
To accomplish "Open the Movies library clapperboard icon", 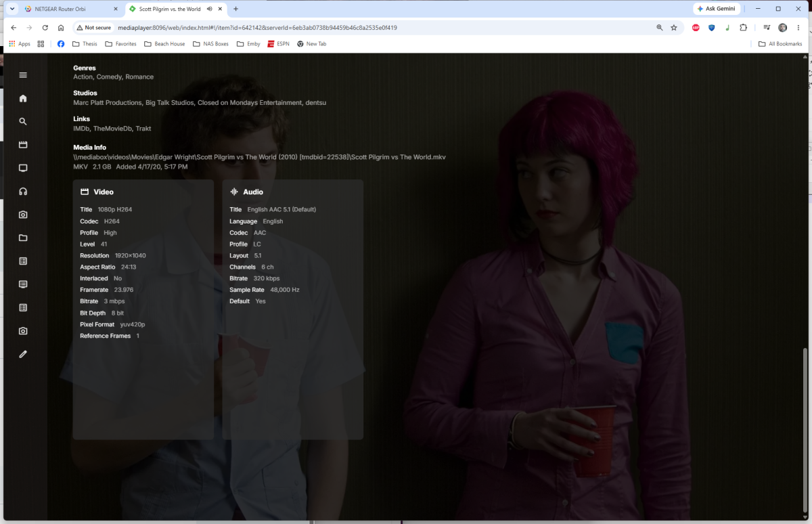I will click(x=23, y=145).
